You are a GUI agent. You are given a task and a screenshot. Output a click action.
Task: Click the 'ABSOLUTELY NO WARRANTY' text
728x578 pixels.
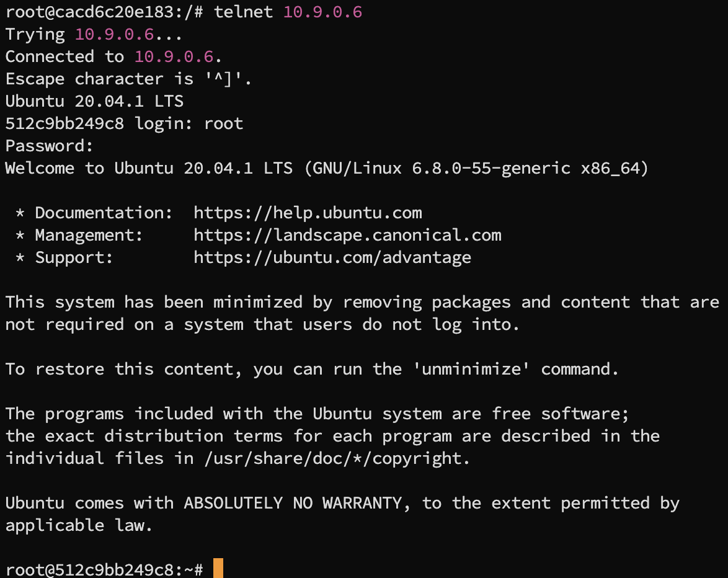tap(293, 503)
